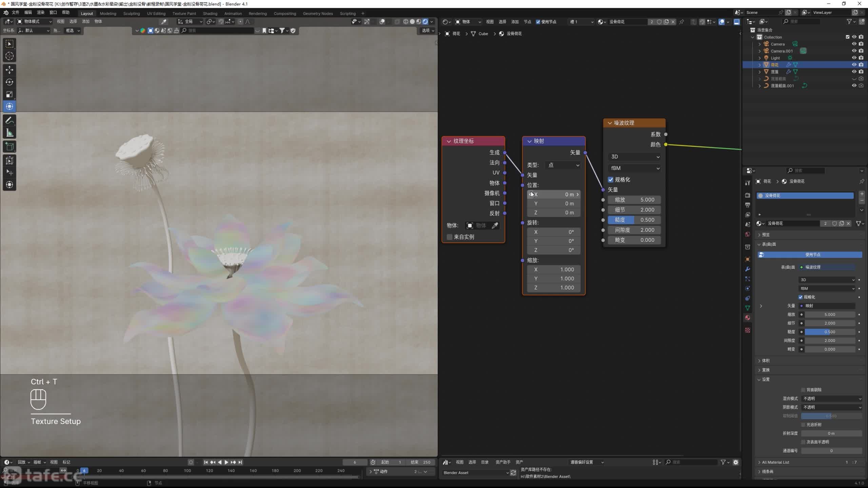Image resolution: width=868 pixels, height=488 pixels.
Task: Select the Measure tool icon
Action: 9,133
